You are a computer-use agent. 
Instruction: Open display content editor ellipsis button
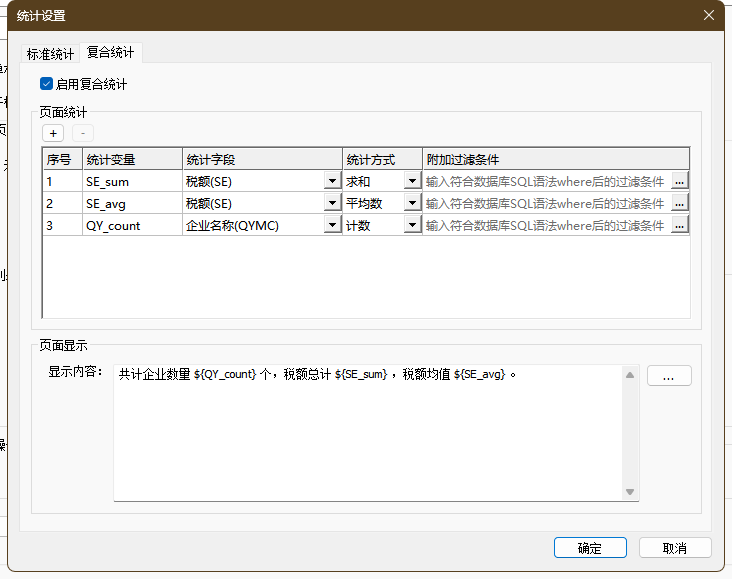click(x=669, y=376)
